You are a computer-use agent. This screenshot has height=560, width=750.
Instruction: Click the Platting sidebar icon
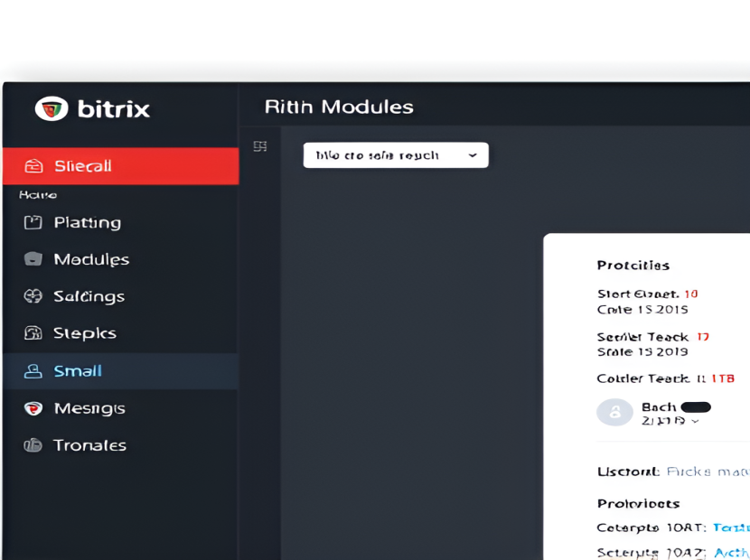tap(33, 222)
